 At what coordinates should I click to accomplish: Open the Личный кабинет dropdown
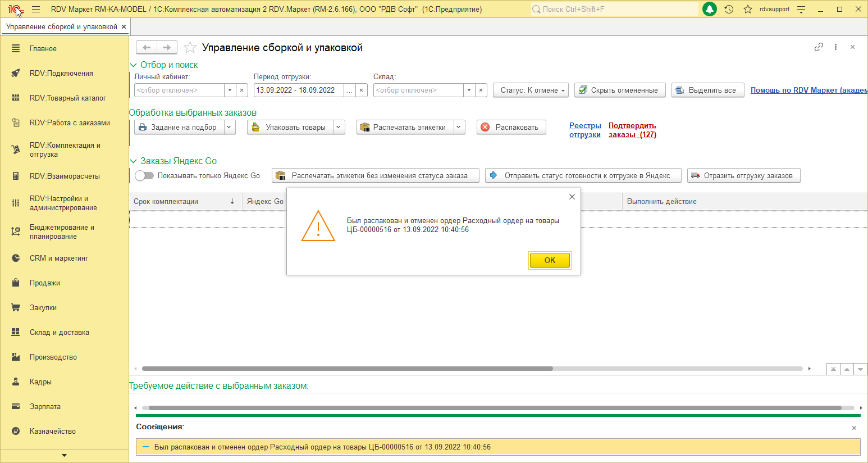click(230, 90)
